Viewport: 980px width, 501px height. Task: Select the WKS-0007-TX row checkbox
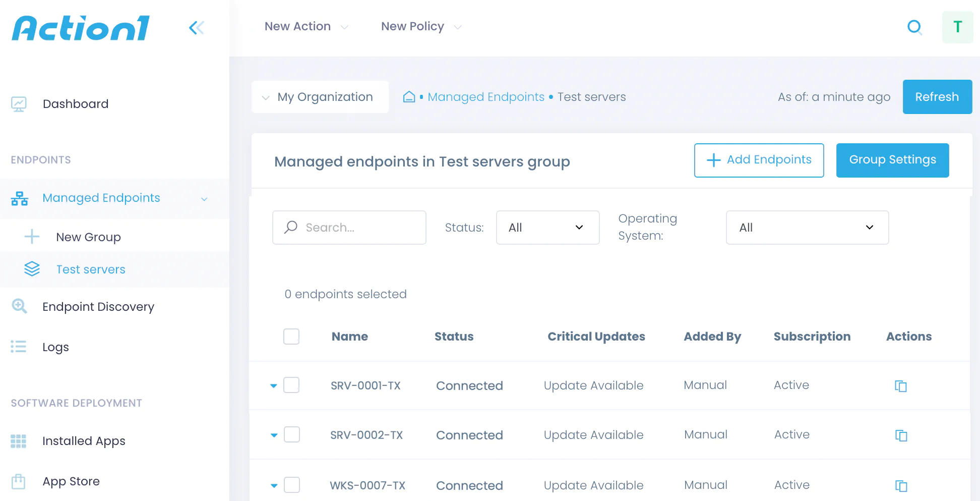[291, 485]
